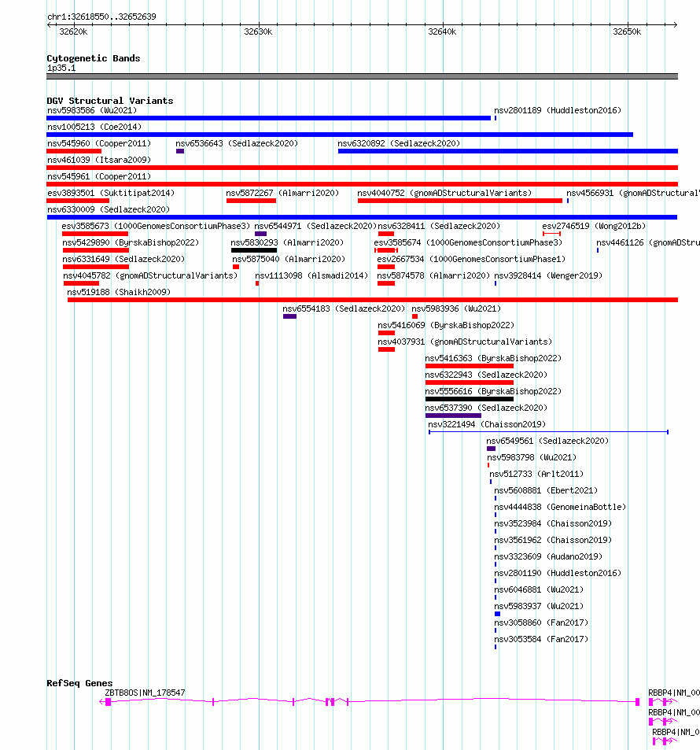This screenshot has height=750, width=700.
Task: Open nsv6320892 (Sedlazeck2020) variant
Action: click(399, 143)
